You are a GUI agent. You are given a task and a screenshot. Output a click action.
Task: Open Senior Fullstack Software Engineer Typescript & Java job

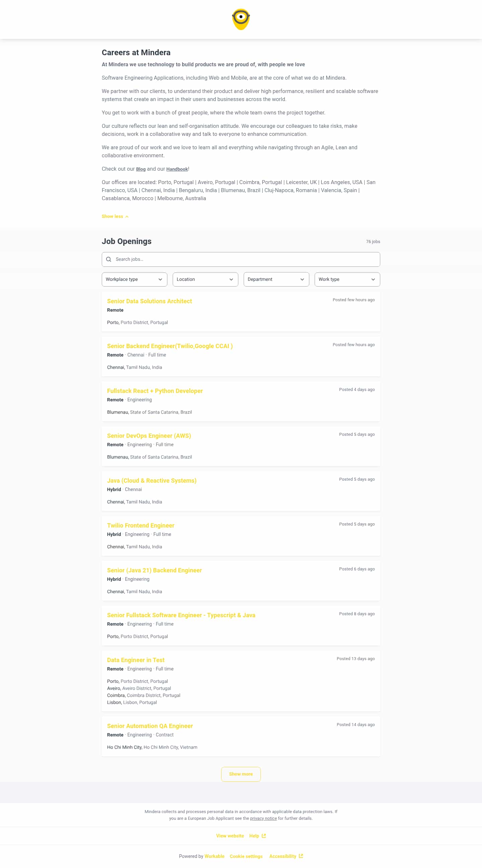[181, 615]
